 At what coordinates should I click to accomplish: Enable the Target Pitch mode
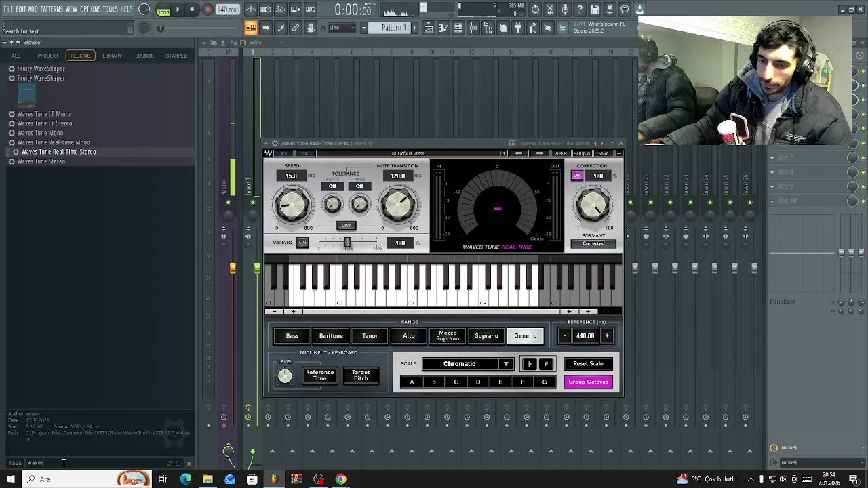(x=361, y=375)
